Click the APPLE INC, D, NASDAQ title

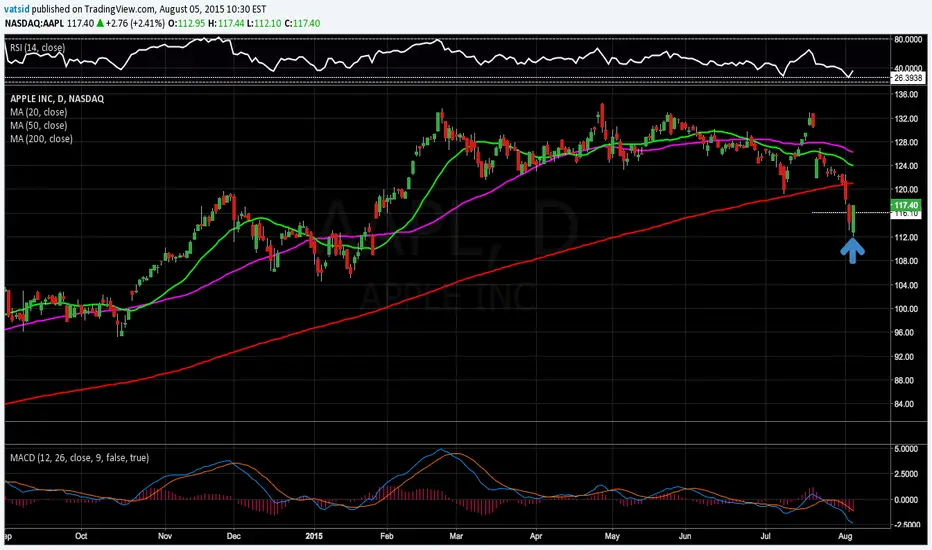tap(57, 99)
